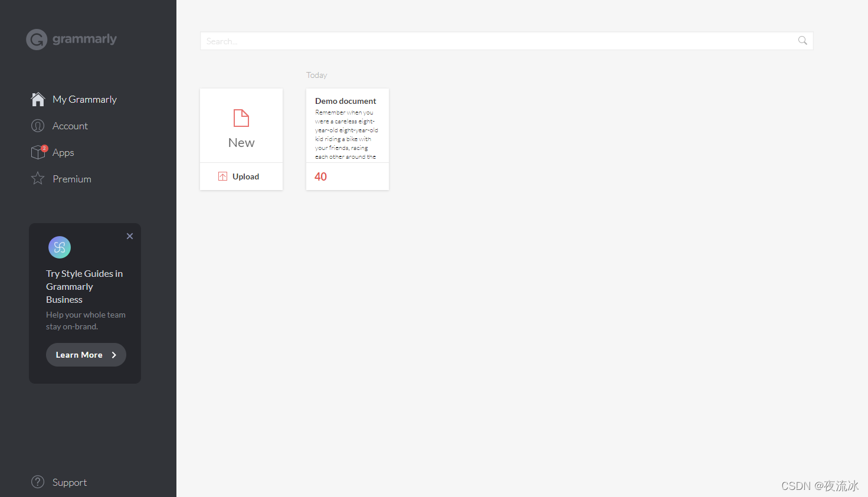Focus the Search input field

tap(506, 41)
